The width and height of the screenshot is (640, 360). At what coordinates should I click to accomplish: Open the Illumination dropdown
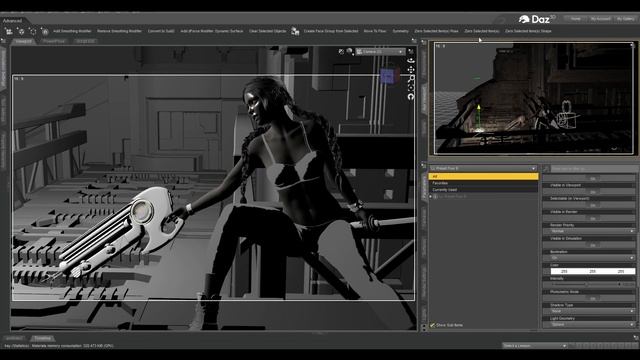593,258
